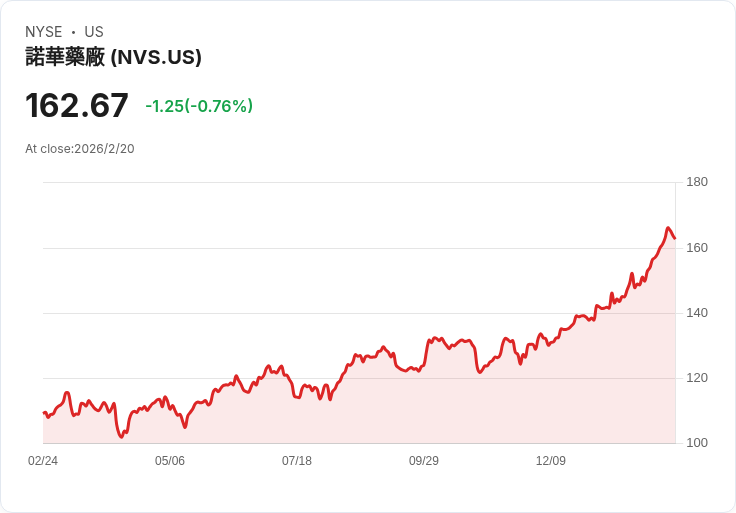This screenshot has height=513, width=736.
Task: Click the NYSE exchange label
Action: click(44, 32)
